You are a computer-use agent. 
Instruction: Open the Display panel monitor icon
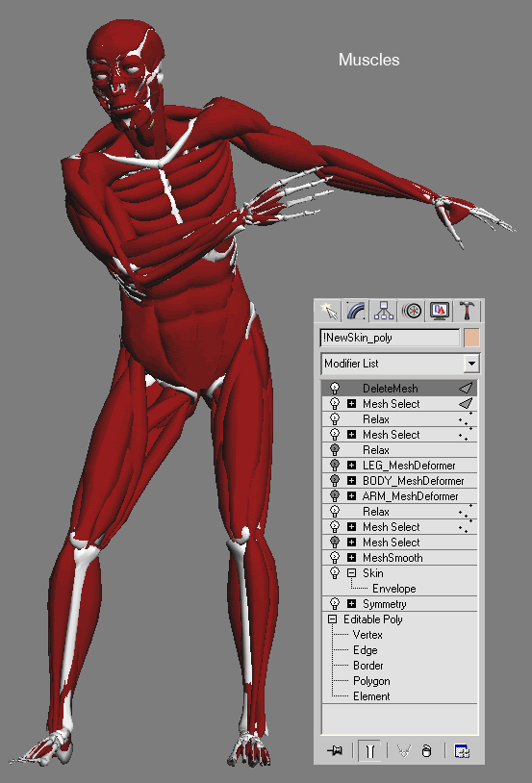tap(440, 311)
